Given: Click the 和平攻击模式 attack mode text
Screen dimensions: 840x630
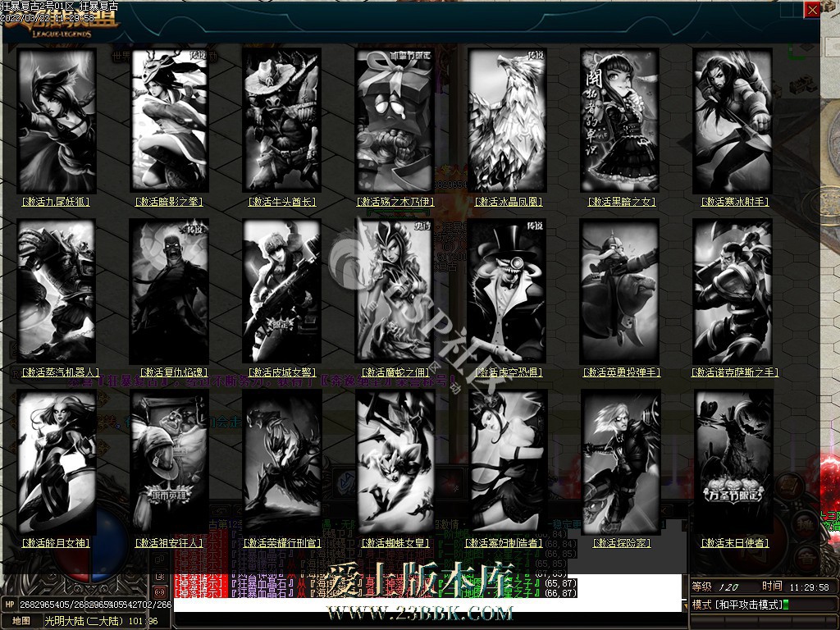Looking at the screenshot, I should 749,605.
